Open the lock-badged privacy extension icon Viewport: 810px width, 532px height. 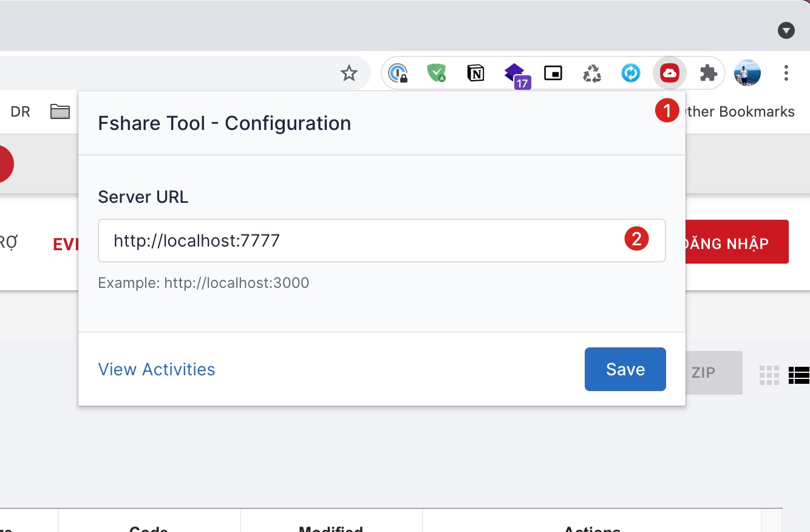398,73
